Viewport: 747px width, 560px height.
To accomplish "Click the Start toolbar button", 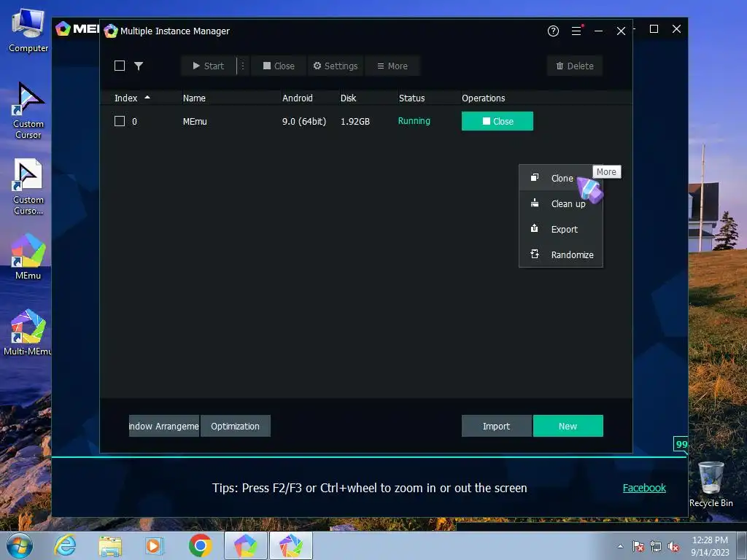I will pos(208,66).
